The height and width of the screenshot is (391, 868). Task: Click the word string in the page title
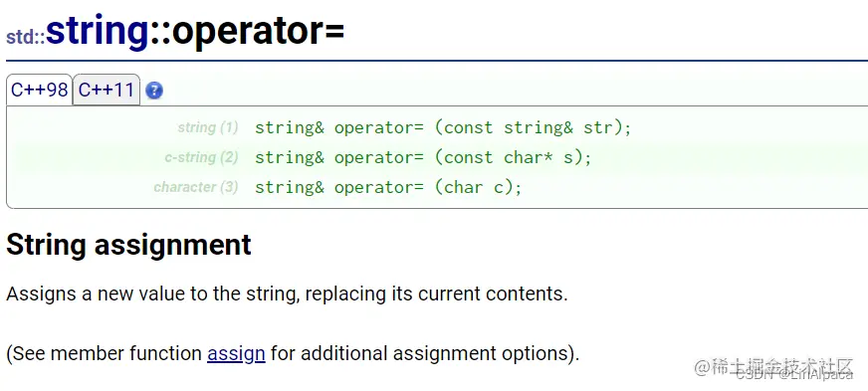[98, 32]
